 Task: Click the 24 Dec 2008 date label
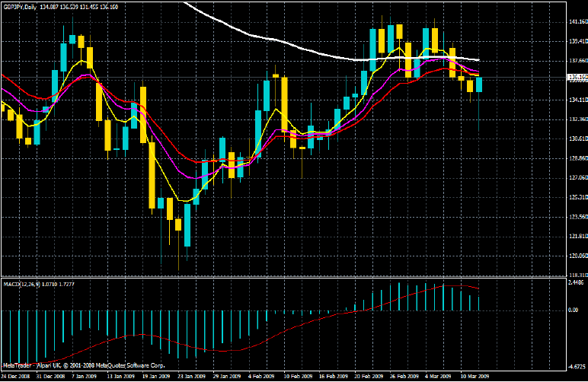pos(15,376)
